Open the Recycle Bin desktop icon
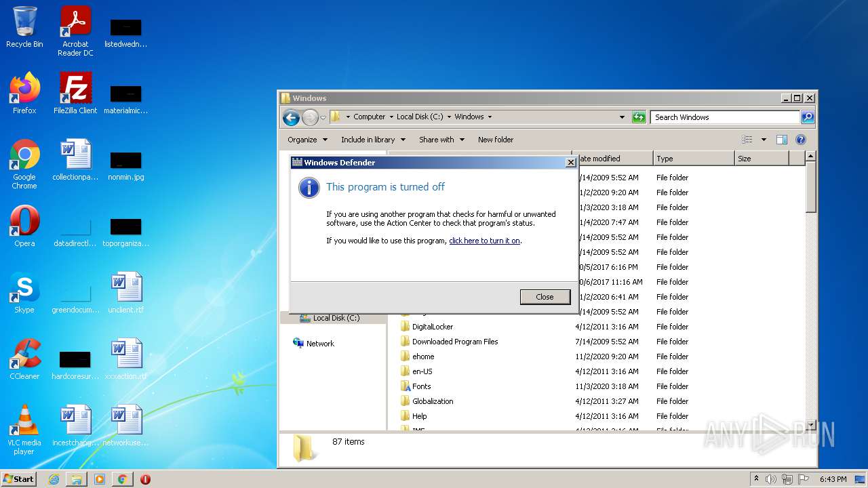868x488 pixels. point(24,28)
